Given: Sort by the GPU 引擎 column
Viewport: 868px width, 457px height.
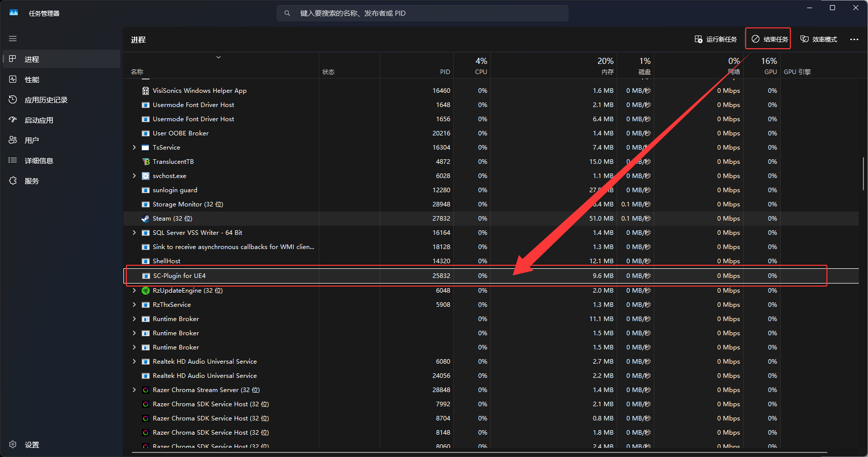Looking at the screenshot, I should tap(797, 72).
